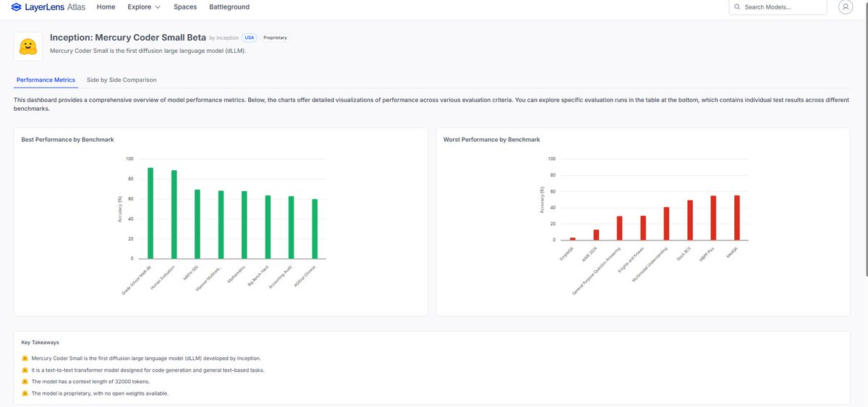Click the Knights and Knaves red bar

pyautogui.click(x=643, y=228)
